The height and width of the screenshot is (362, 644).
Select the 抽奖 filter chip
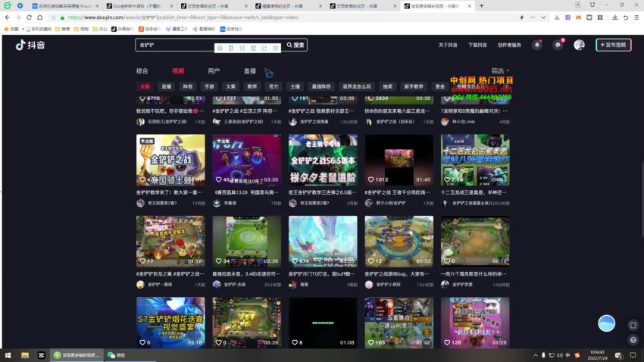388,86
